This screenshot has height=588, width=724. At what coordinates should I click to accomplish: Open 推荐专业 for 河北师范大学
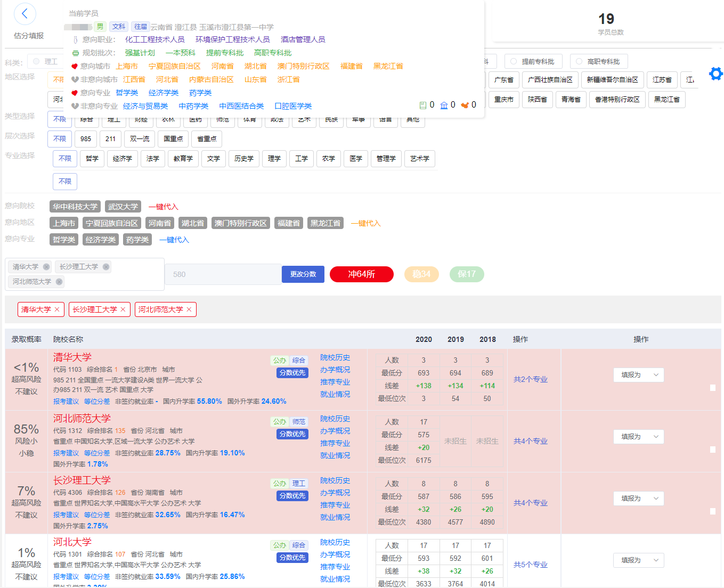coord(335,443)
